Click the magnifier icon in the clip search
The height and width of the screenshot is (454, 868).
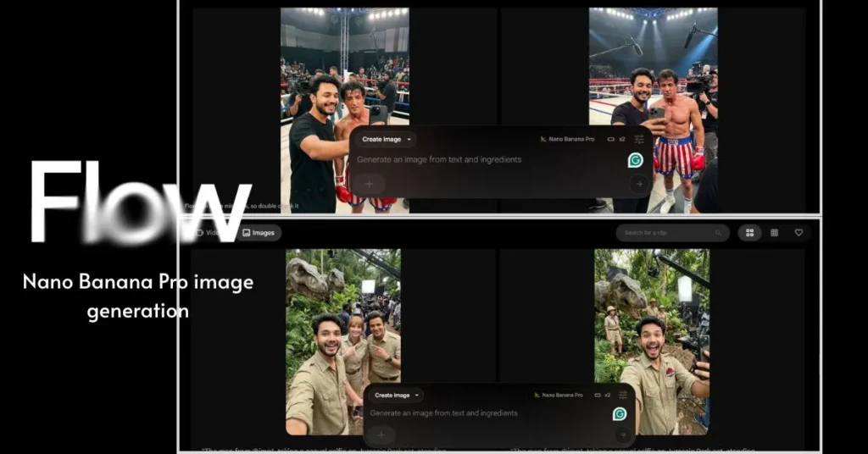(x=718, y=233)
